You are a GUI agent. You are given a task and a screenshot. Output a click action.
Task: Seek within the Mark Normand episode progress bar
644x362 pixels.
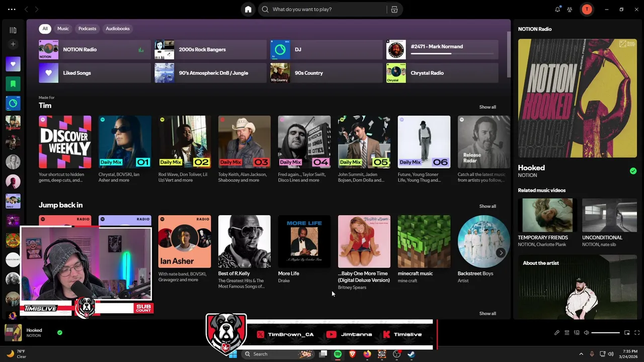452,53
